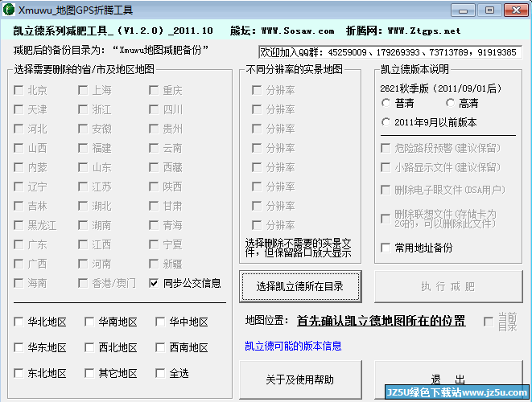The height and width of the screenshot is (402, 532).
Task: Open the 关于及使用帮助 button
Action: click(x=300, y=379)
